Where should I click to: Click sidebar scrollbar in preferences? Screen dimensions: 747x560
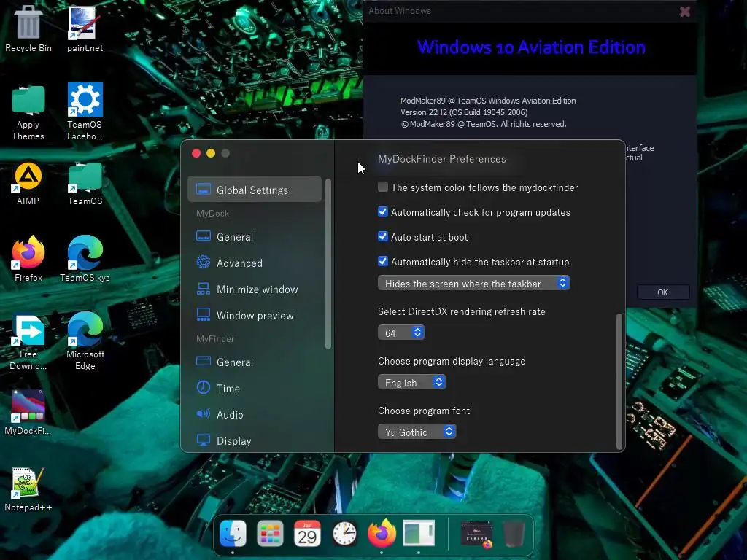[x=328, y=264]
